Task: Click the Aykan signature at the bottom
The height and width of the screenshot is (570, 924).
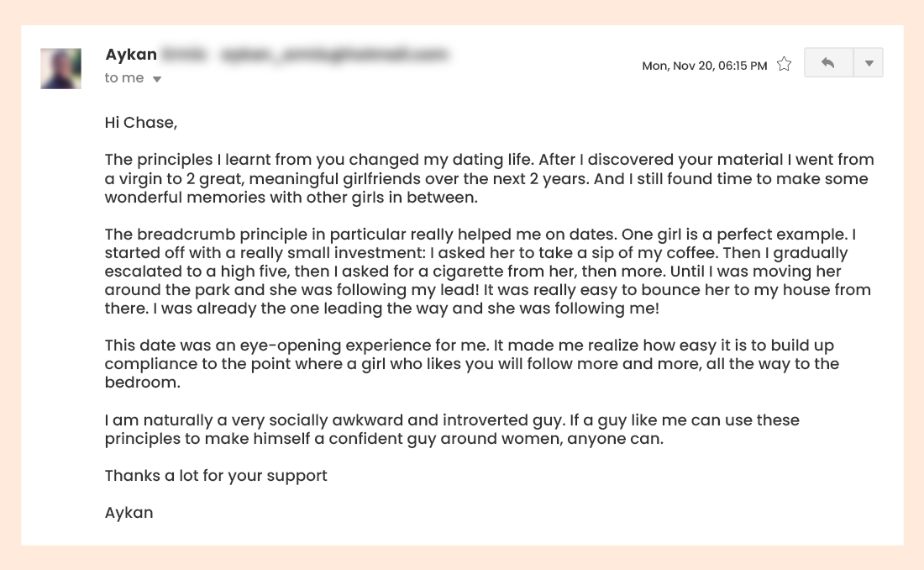Action: pyautogui.click(x=129, y=513)
